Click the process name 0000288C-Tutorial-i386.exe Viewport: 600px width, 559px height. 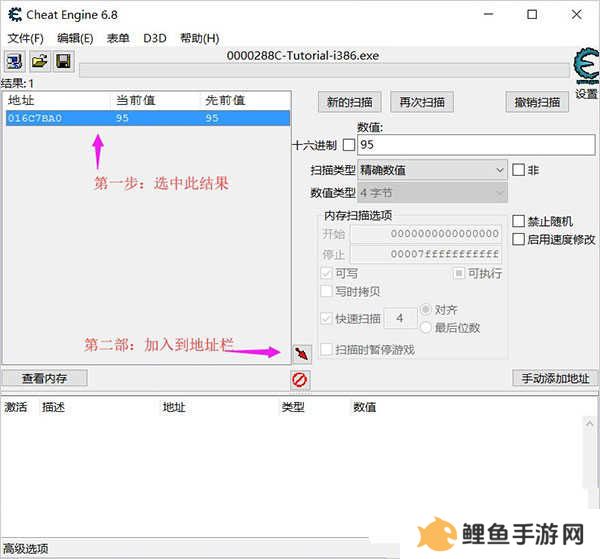point(303,55)
